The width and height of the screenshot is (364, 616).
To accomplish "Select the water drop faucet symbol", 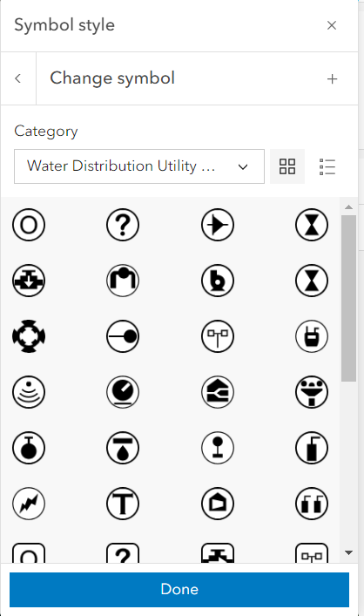I will [123, 448].
